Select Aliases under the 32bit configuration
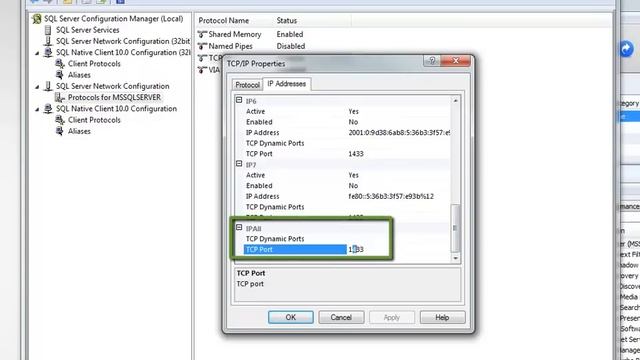The width and height of the screenshot is (640, 360). pyautogui.click(x=79, y=75)
